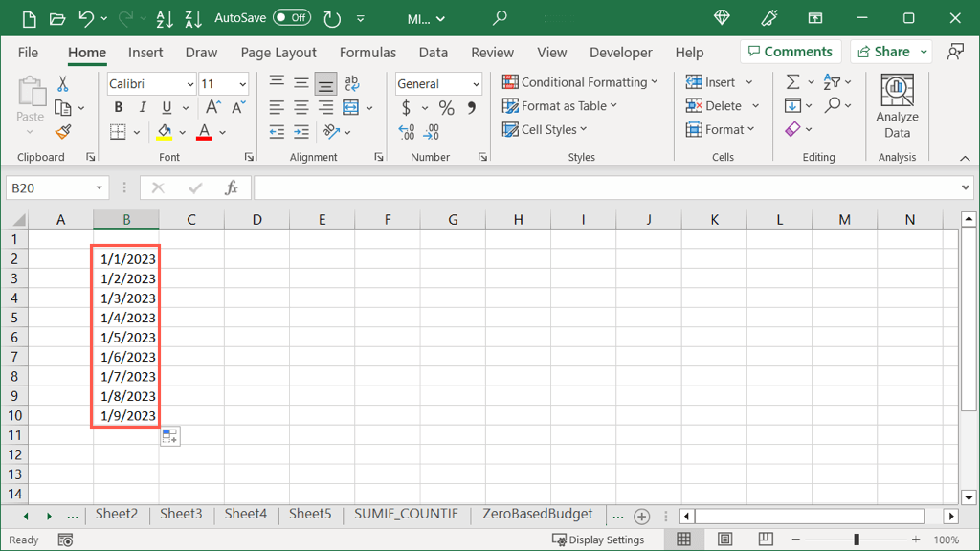Viewport: 980px width, 551px height.
Task: Switch to the SUMIF_COUNTIF sheet tab
Action: point(406,514)
